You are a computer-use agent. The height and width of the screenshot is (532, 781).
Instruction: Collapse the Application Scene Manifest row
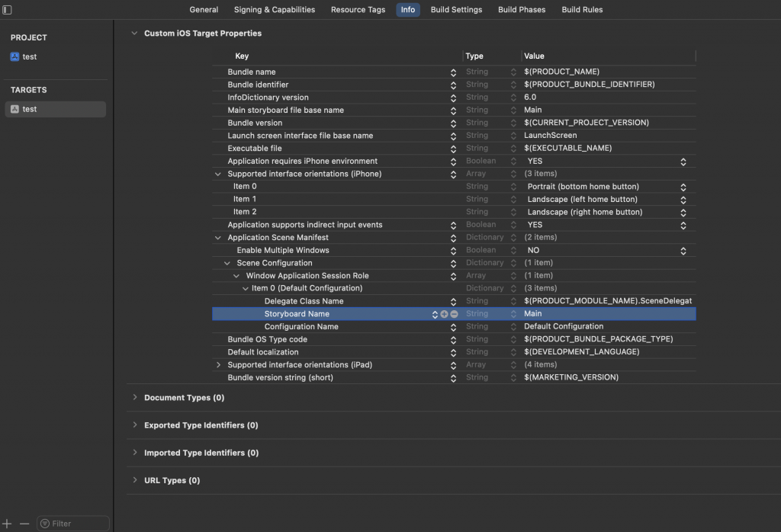[220, 238]
